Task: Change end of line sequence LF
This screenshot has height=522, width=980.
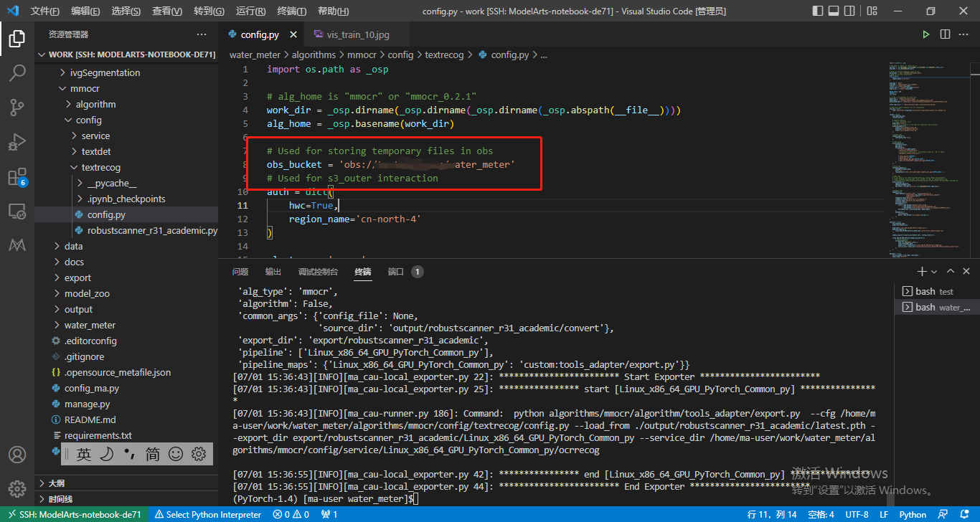Action: click(x=884, y=514)
